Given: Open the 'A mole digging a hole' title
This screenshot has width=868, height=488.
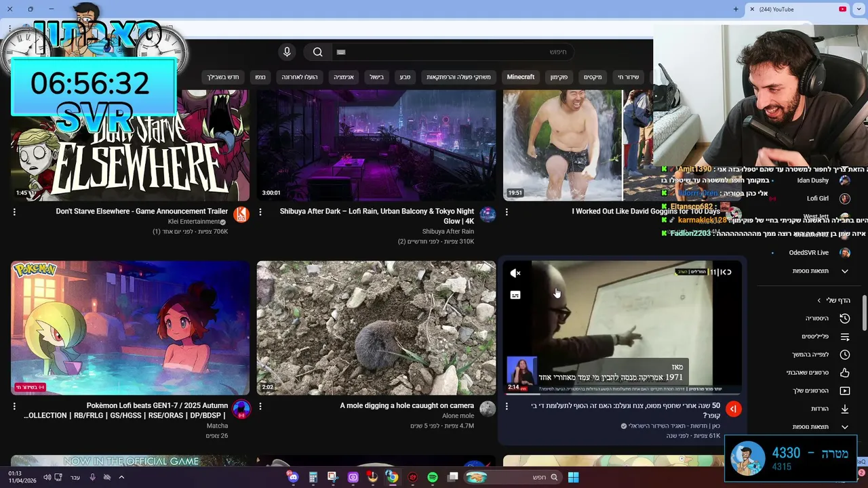Looking at the screenshot, I should (x=407, y=406).
